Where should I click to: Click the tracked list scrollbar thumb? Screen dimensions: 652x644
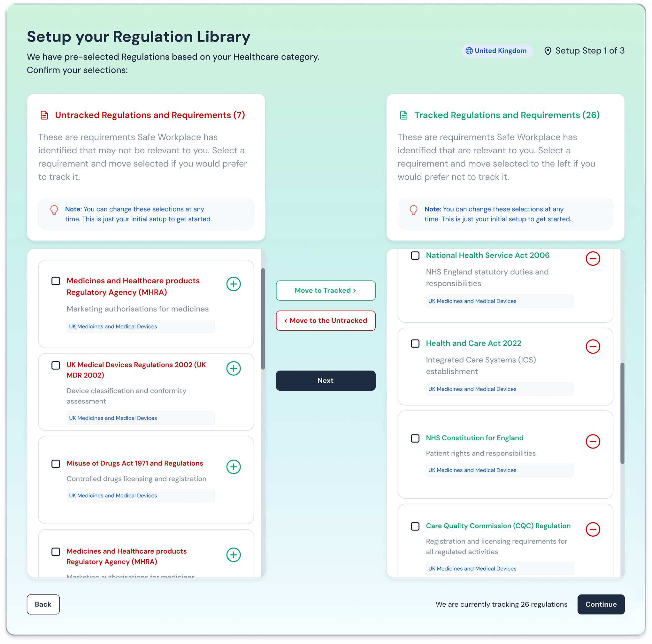point(622,413)
